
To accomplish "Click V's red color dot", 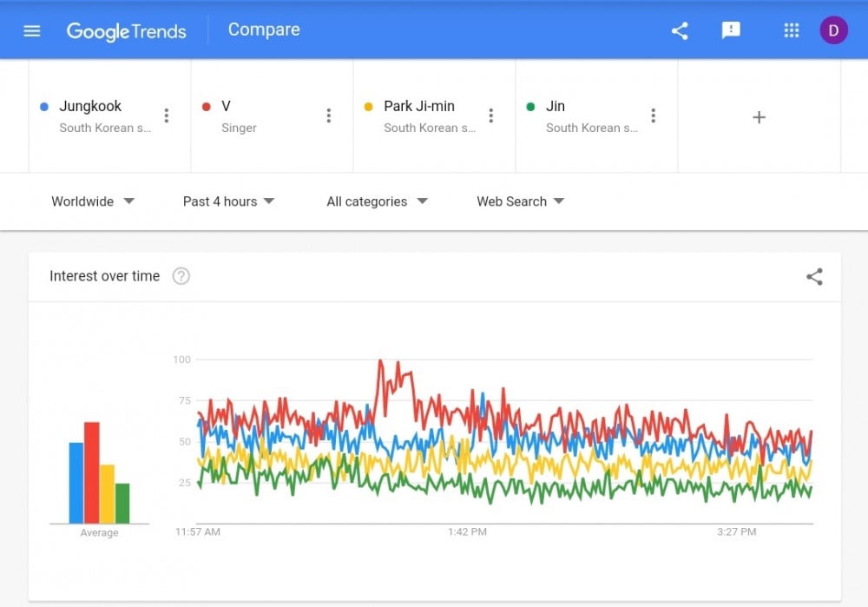I will tap(207, 107).
